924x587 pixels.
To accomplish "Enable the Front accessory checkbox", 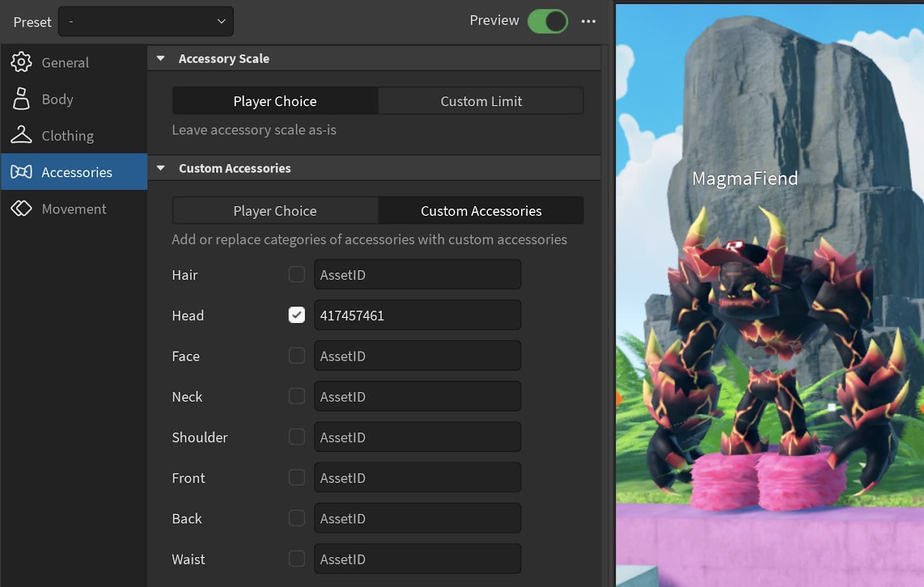I will (x=297, y=477).
